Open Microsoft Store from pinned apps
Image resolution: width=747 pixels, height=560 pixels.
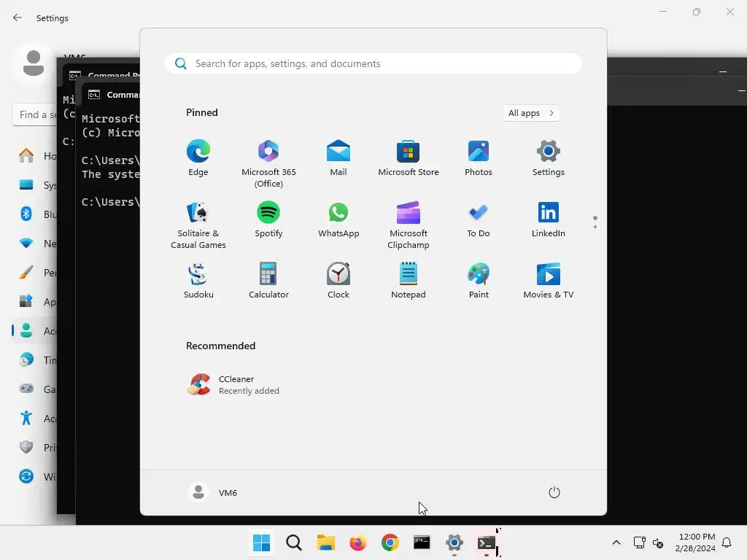(x=409, y=158)
